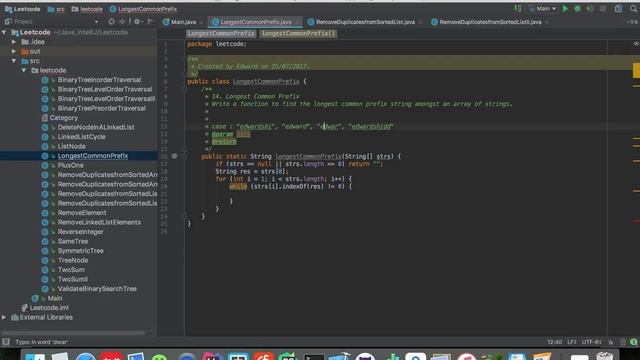Click Leetcode breadcrumb in navigation bar
The height and width of the screenshot is (360, 640).
(22, 9)
